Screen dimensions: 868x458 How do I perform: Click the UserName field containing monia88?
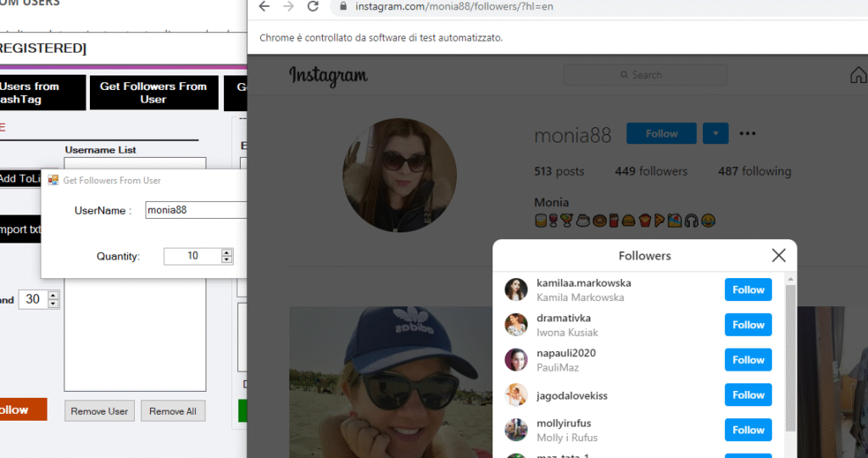pyautogui.click(x=195, y=210)
